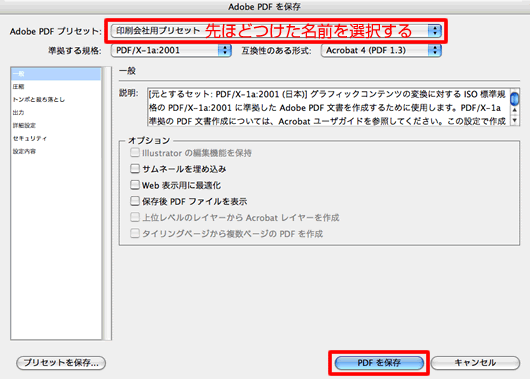The image size is (530, 379).
Task: Enable 保存後 PDF ファイルを表示 checkbox
Action: pyautogui.click(x=135, y=201)
